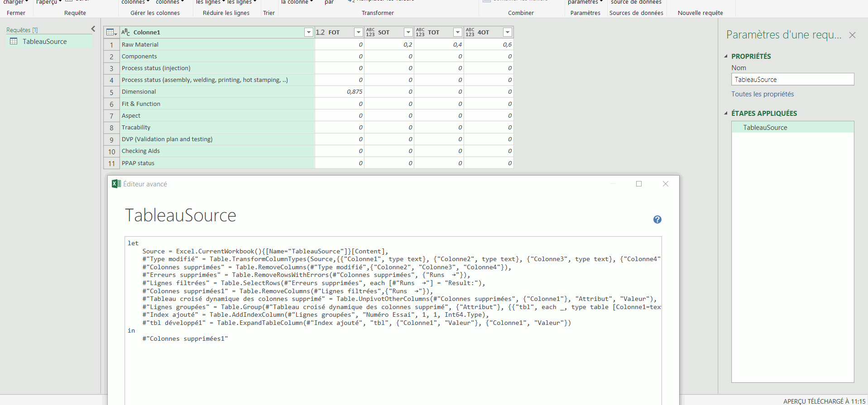Collapse the ÉTAPES APPLIQUÉES section
Viewport: 868px width, 405px height.
(726, 113)
